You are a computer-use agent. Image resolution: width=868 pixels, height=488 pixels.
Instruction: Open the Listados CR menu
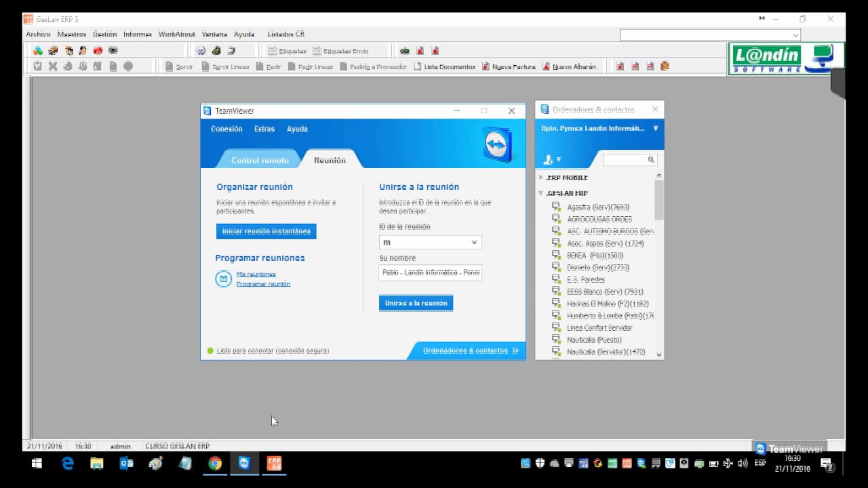[285, 34]
